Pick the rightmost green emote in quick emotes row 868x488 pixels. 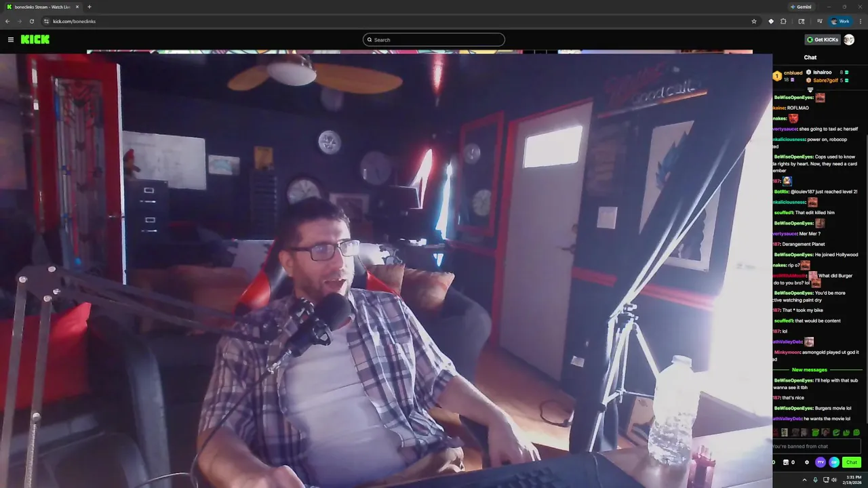click(856, 432)
